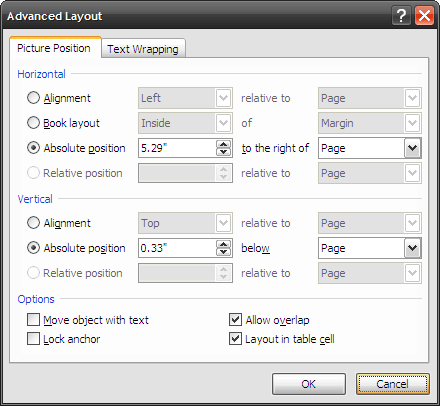
Task: Select Horizontal Alignment radio button
Action: click(33, 98)
